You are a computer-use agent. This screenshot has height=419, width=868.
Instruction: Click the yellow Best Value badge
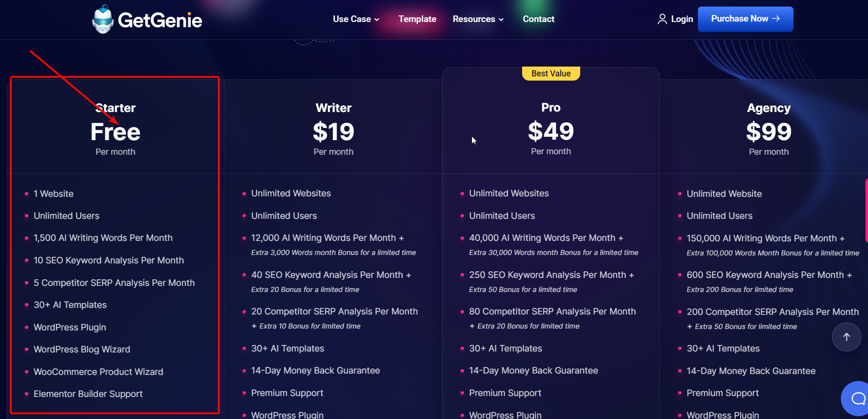(551, 73)
